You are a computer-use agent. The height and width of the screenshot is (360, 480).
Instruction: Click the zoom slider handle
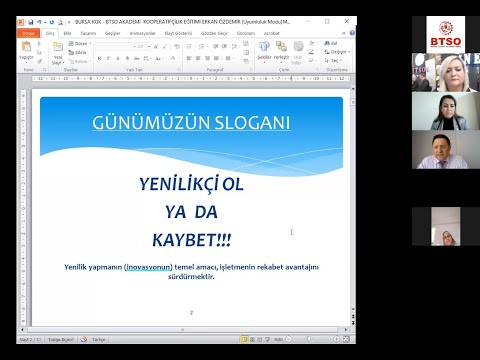[x=309, y=339]
